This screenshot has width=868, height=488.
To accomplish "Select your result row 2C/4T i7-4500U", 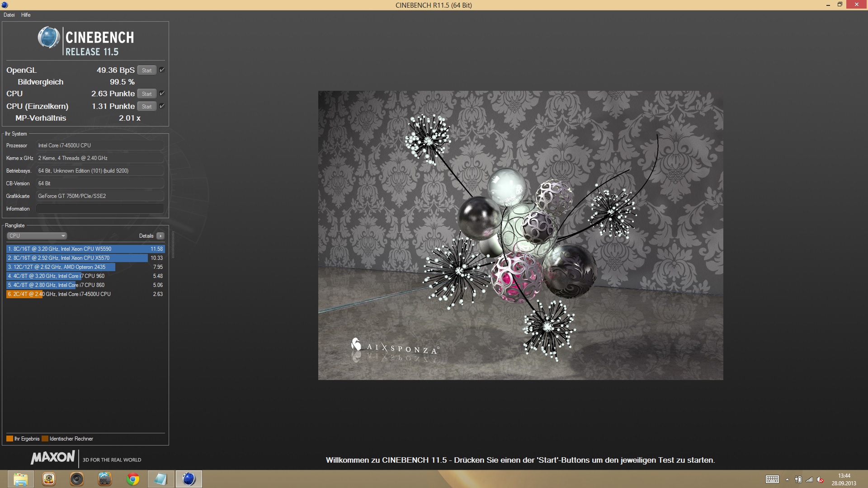I will 85,294.
